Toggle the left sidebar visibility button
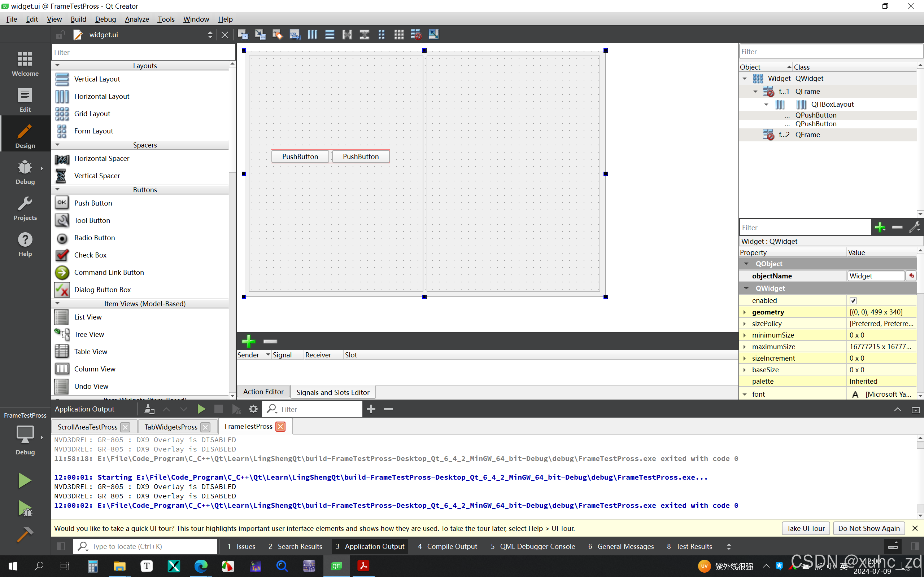 pos(61,546)
